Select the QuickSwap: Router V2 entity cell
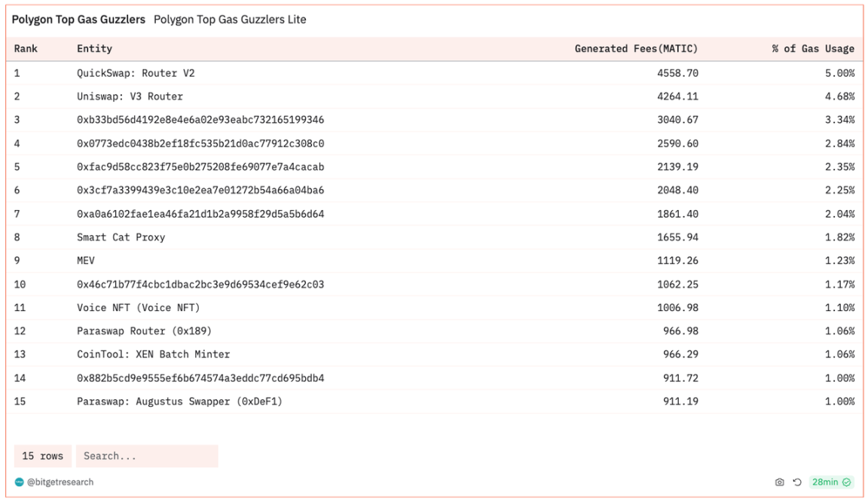Screen dimensions: 868x501 (x=136, y=73)
